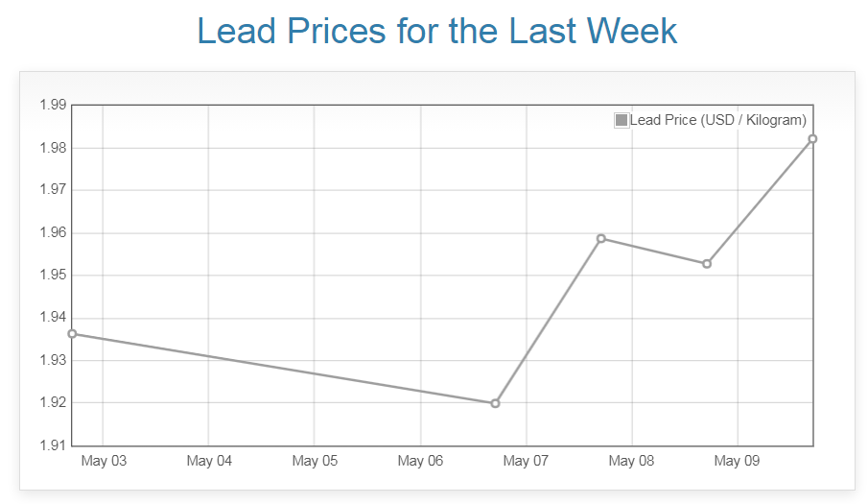Click the "Lead Prices for the Last Week" title
868x504 pixels.
coord(436,31)
